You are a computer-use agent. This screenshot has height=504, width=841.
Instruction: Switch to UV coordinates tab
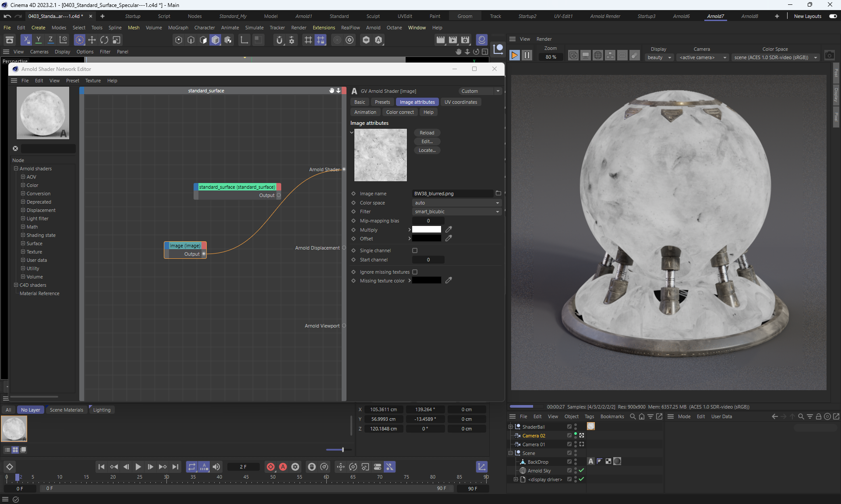coord(460,102)
